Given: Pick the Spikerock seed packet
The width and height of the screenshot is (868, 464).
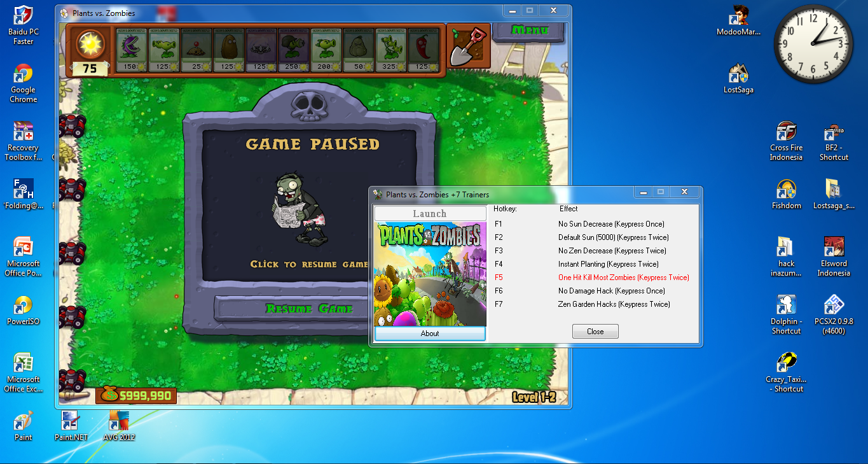Looking at the screenshot, I should [x=261, y=50].
